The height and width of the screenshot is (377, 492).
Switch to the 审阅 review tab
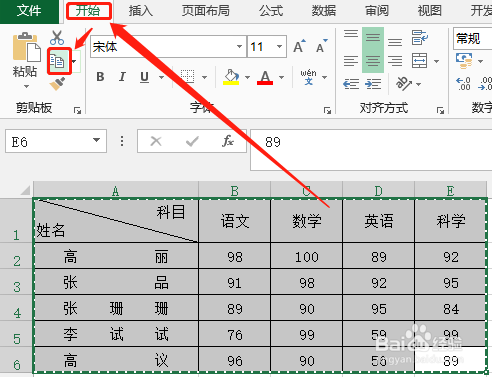[x=377, y=11]
